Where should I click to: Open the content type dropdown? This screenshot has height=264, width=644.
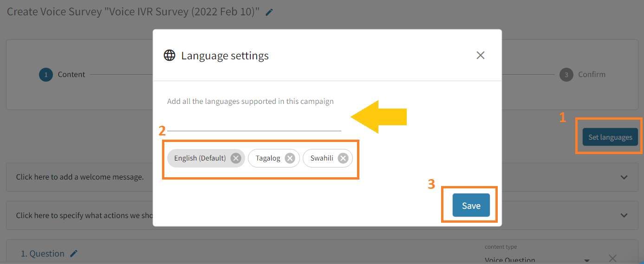586,260
